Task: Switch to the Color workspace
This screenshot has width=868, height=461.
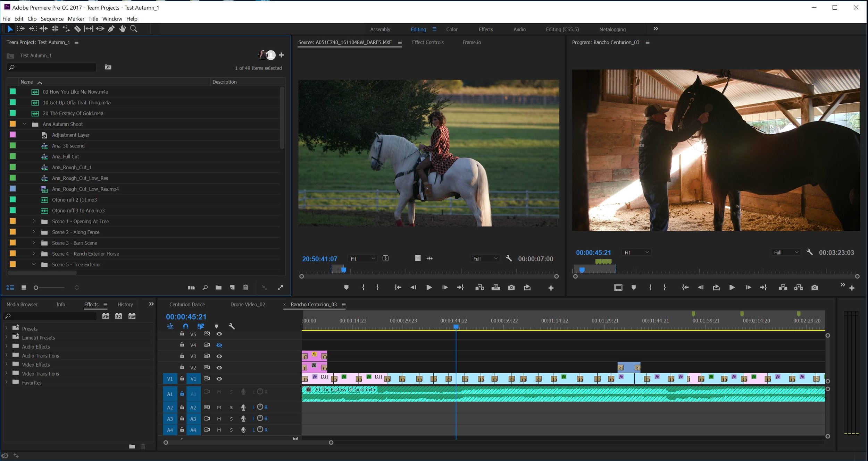Action: click(452, 29)
